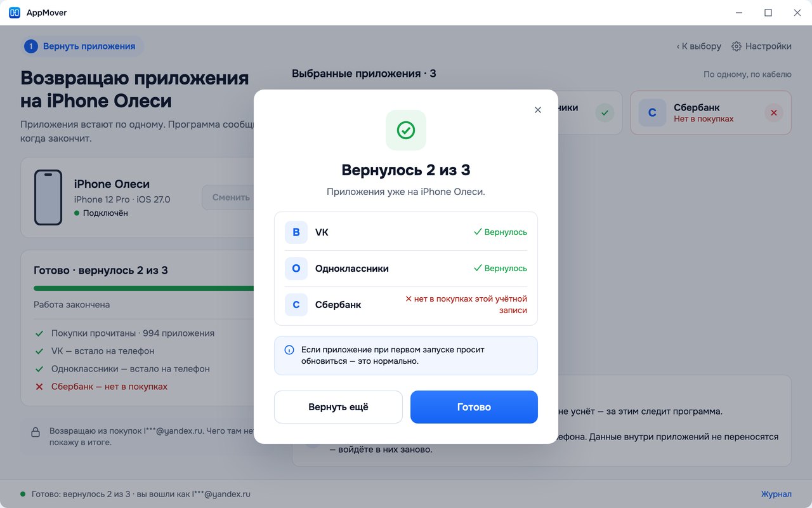Select the Сбербанк letter icon in dialog list
This screenshot has width=812, height=508.
tap(296, 305)
